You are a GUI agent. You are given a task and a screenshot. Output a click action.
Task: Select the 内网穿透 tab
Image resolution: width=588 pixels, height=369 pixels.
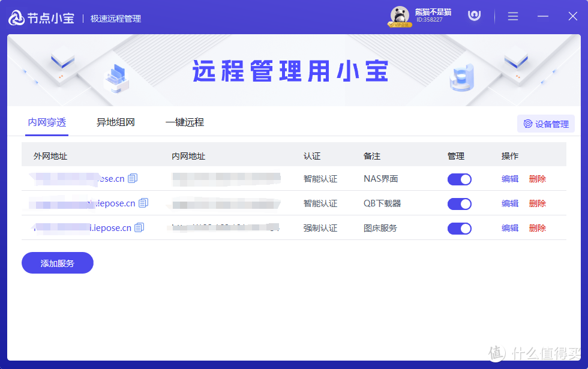(47, 122)
